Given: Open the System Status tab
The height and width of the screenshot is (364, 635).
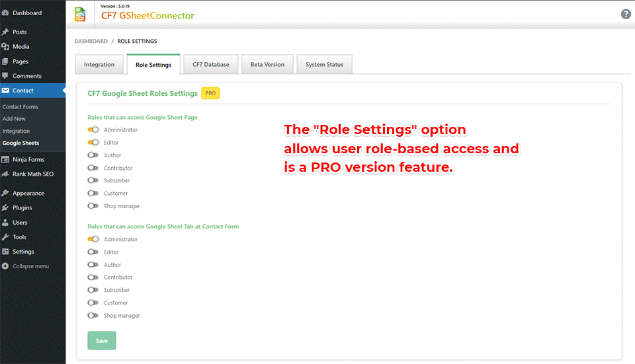Looking at the screenshot, I should point(324,64).
